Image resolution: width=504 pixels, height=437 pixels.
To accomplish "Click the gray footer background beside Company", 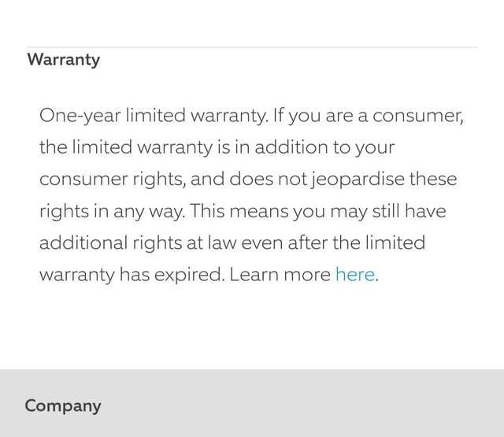I will pos(315,406).
